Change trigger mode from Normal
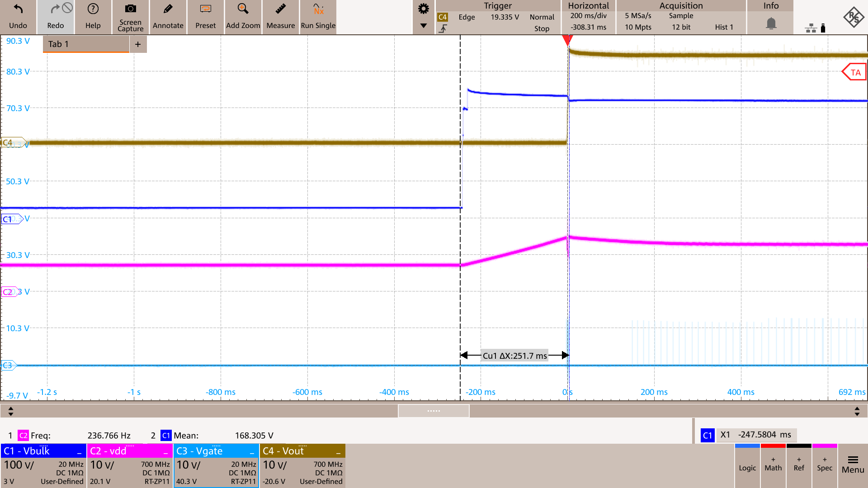 tap(542, 17)
